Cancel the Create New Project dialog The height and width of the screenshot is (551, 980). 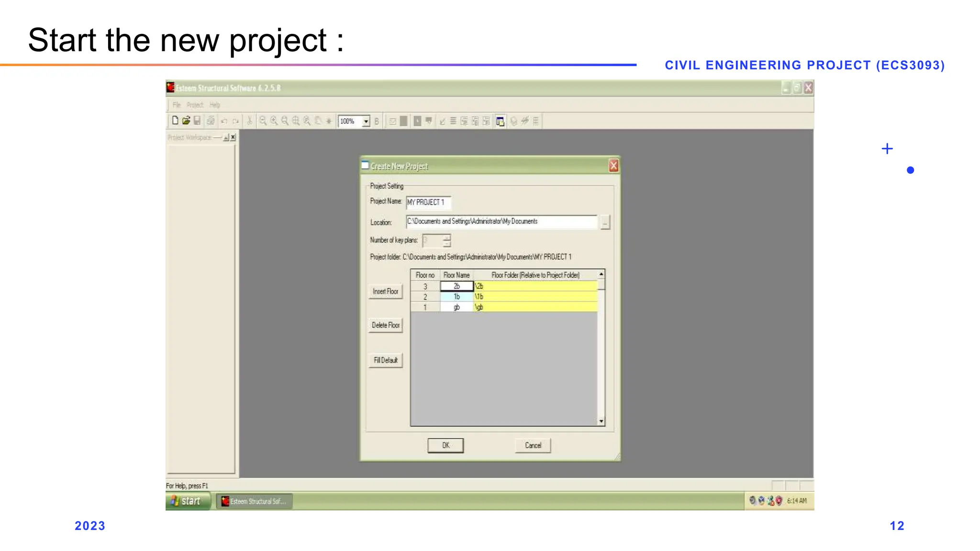pyautogui.click(x=533, y=445)
